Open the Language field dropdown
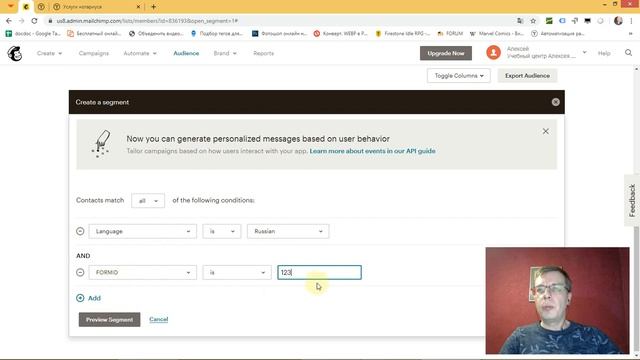 (142, 231)
